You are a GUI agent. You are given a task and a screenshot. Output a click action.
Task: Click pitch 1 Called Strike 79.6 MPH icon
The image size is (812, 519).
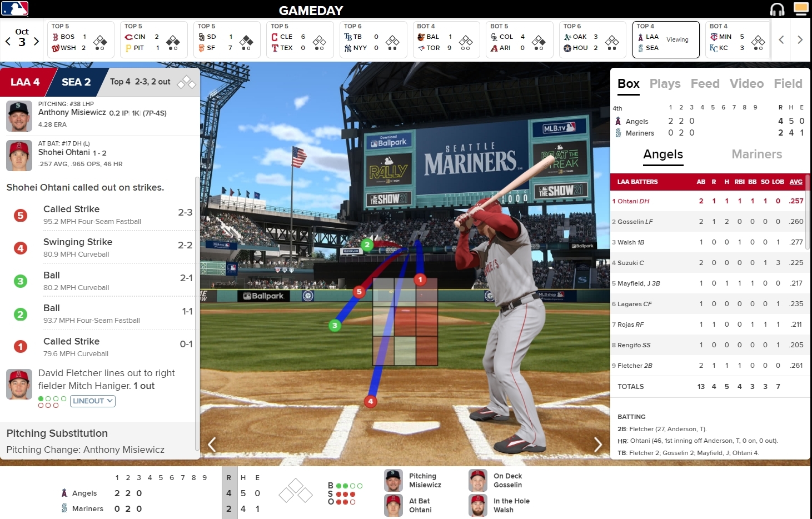coord(21,347)
